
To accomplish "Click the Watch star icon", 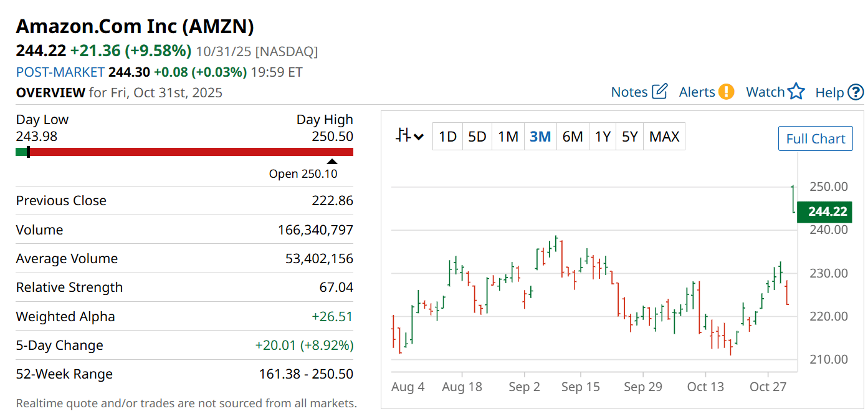I will click(x=796, y=92).
